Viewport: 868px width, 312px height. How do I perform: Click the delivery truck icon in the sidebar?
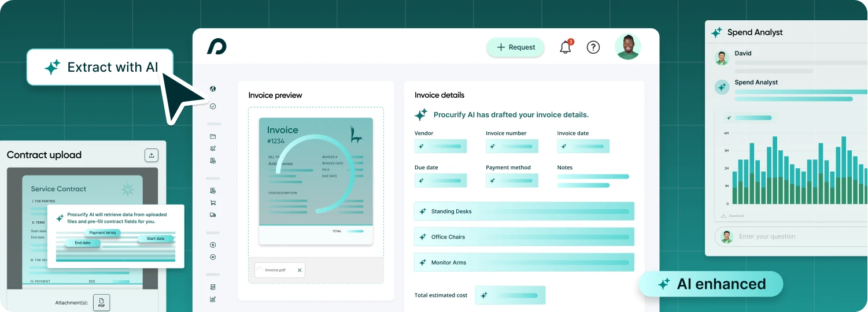tap(213, 215)
